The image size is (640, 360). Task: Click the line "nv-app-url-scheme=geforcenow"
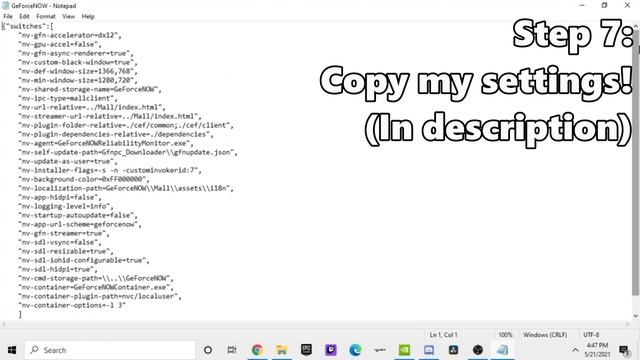click(80, 224)
